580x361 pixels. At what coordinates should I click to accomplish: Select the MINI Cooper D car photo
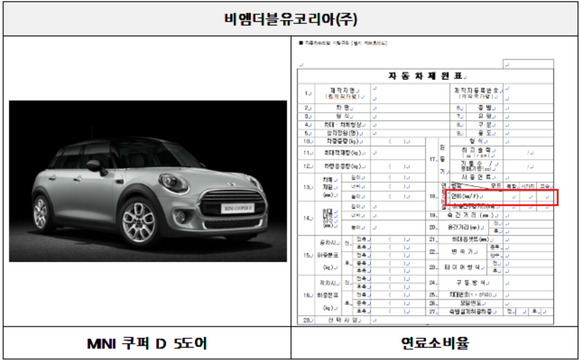tap(148, 181)
